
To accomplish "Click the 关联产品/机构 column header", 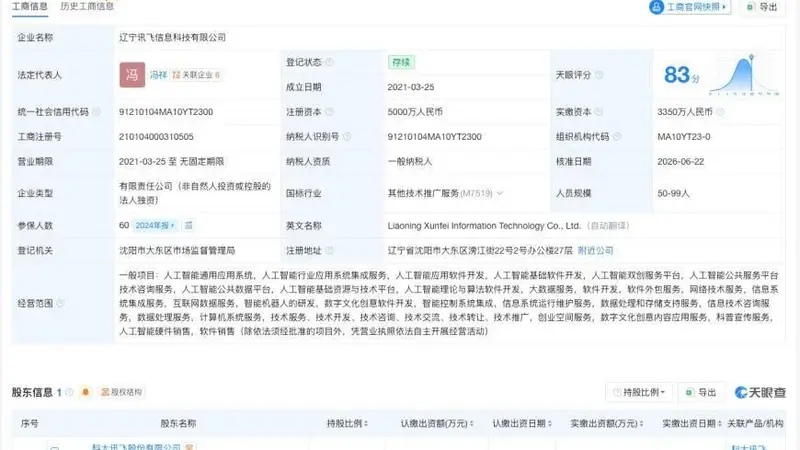I will click(755, 423).
